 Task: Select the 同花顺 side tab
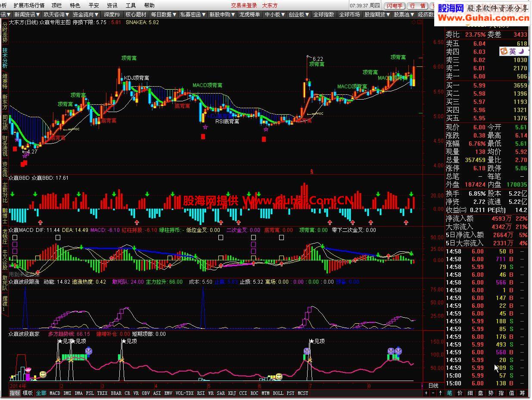click(x=5, y=122)
